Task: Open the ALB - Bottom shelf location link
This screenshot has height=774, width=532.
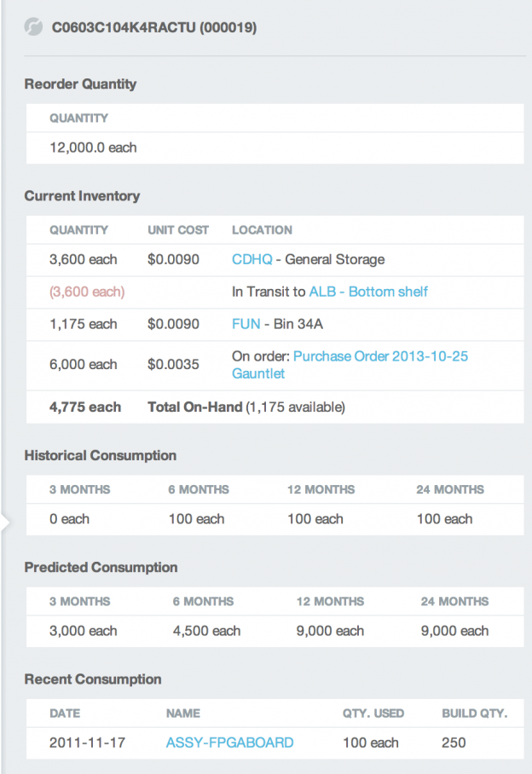Action: click(x=369, y=292)
